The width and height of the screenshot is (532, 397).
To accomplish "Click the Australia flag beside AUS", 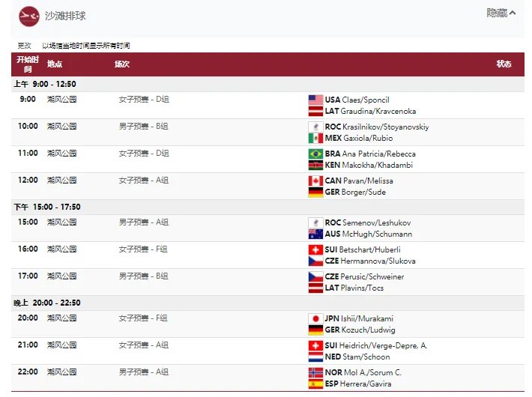I will [x=315, y=234].
